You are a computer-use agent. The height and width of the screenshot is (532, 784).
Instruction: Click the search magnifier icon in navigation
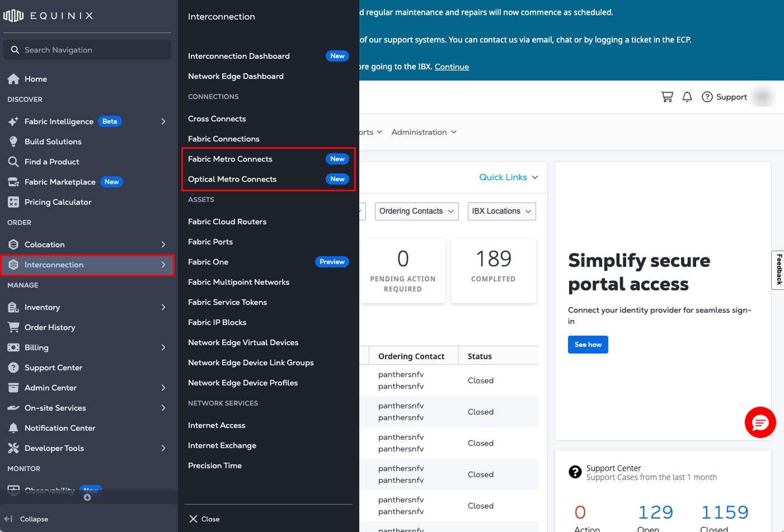15,50
